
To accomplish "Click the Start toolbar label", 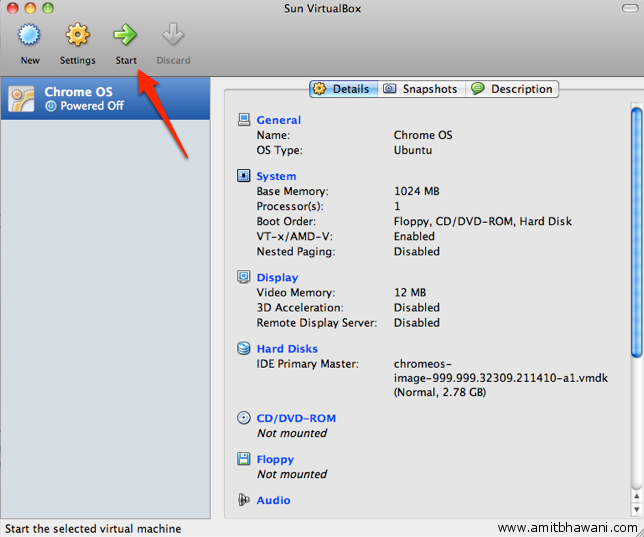I will point(126,60).
